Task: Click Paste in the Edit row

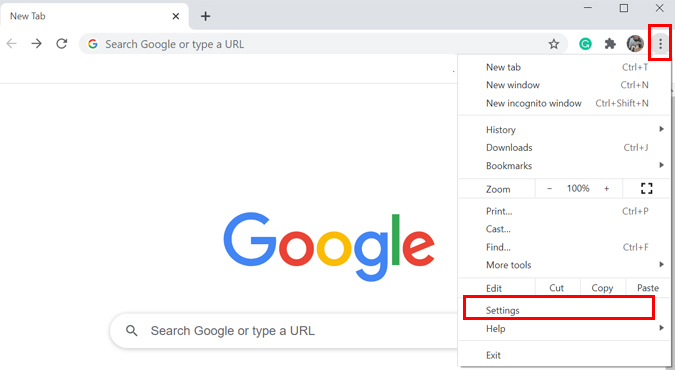Action: click(x=648, y=288)
